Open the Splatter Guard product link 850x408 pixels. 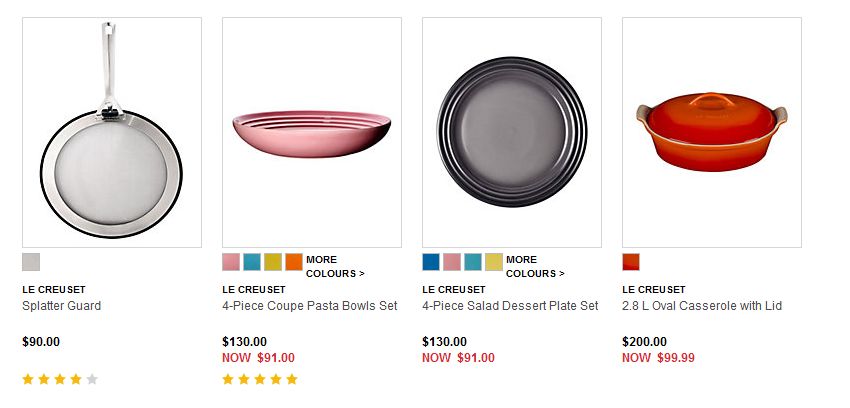tap(61, 306)
